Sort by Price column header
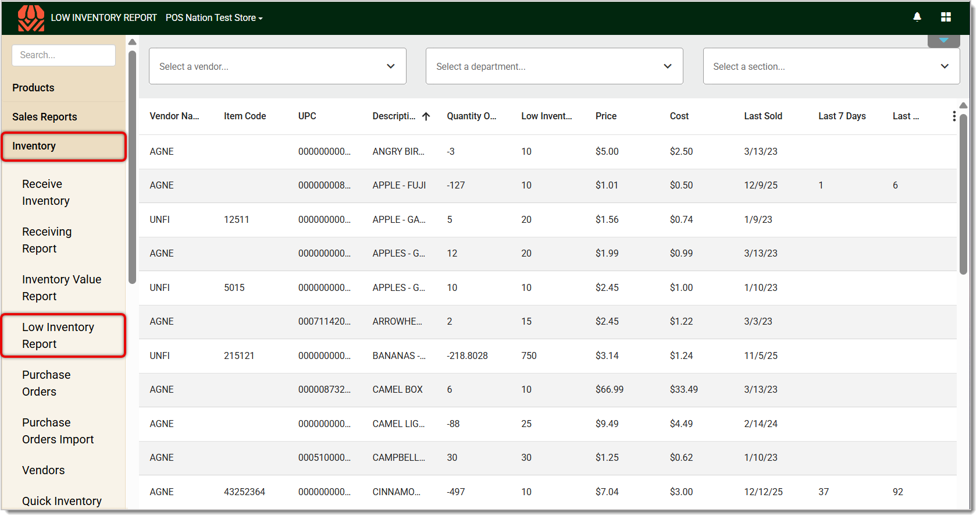Viewport: 980px width, 519px height. click(x=606, y=116)
